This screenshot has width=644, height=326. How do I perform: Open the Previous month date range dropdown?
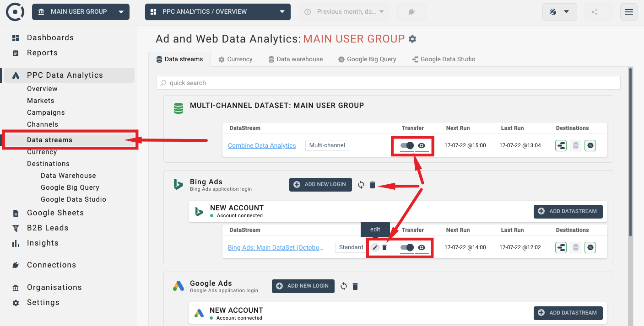[344, 12]
